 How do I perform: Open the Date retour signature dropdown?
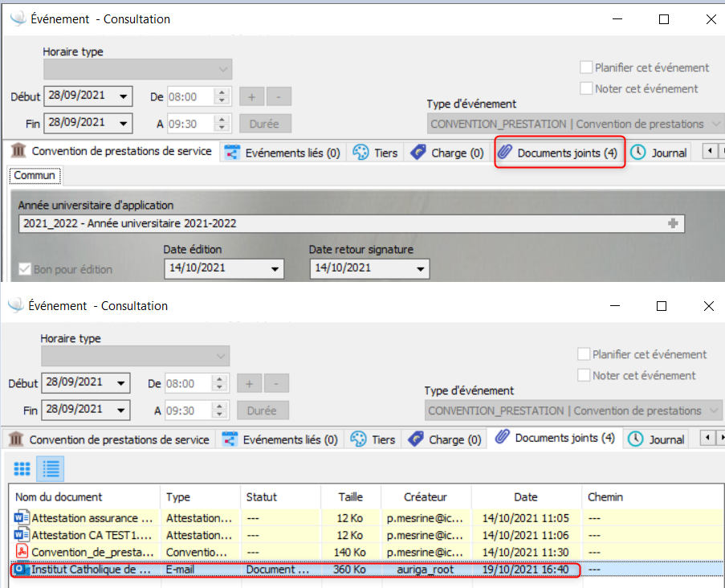coord(421,268)
